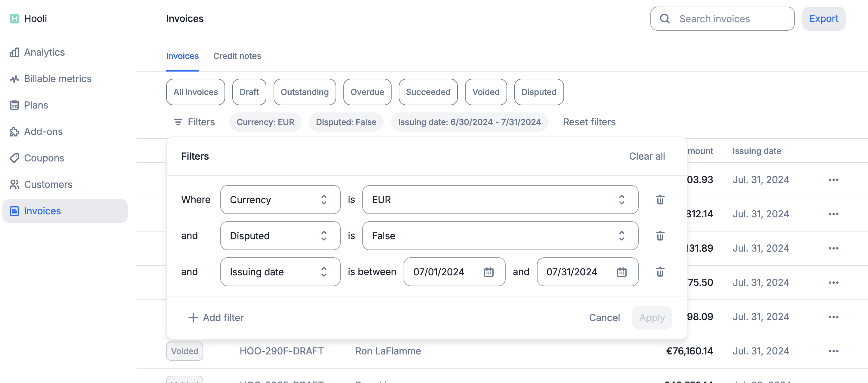This screenshot has width=868, height=383.
Task: Open the False value dropdown
Action: pyautogui.click(x=500, y=236)
